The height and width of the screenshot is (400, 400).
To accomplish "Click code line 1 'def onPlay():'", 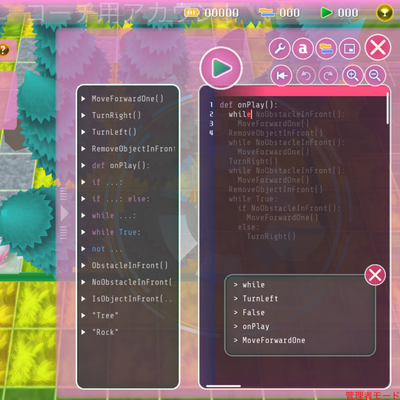I will point(248,105).
